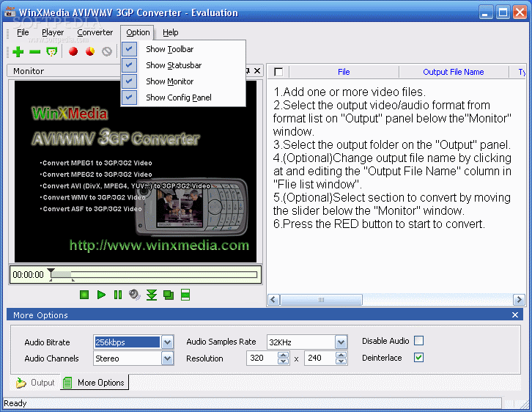Increase resolution height 240 with up arrow
This screenshot has width=532, height=412.
[x=341, y=355]
